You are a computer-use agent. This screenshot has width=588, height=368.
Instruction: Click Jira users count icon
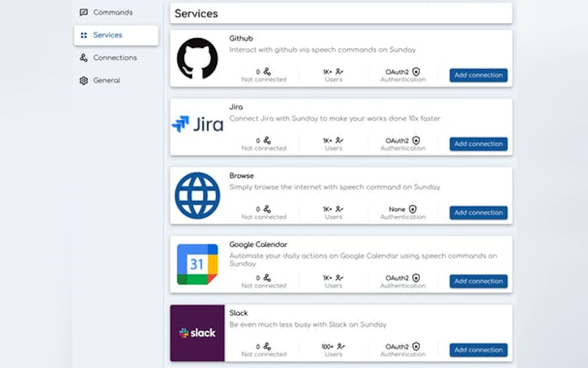[339, 140]
